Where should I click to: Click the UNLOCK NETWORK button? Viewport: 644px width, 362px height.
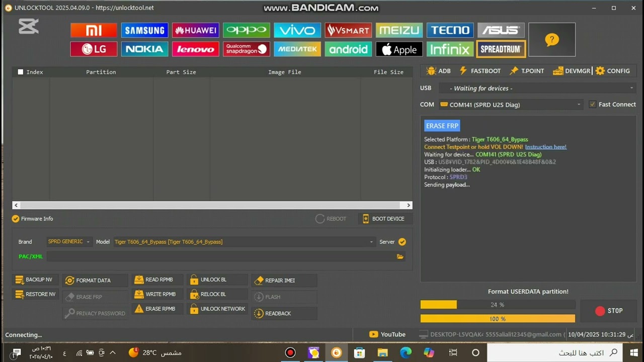[217, 309]
